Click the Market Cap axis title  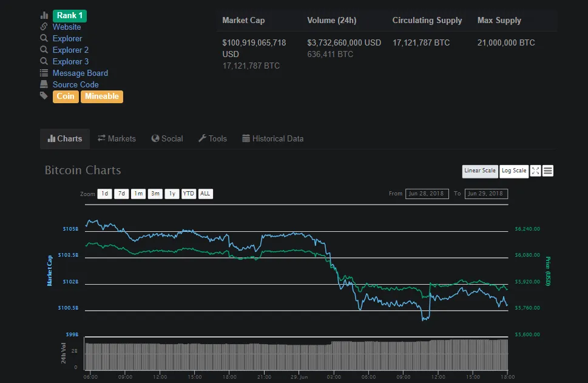(x=50, y=271)
